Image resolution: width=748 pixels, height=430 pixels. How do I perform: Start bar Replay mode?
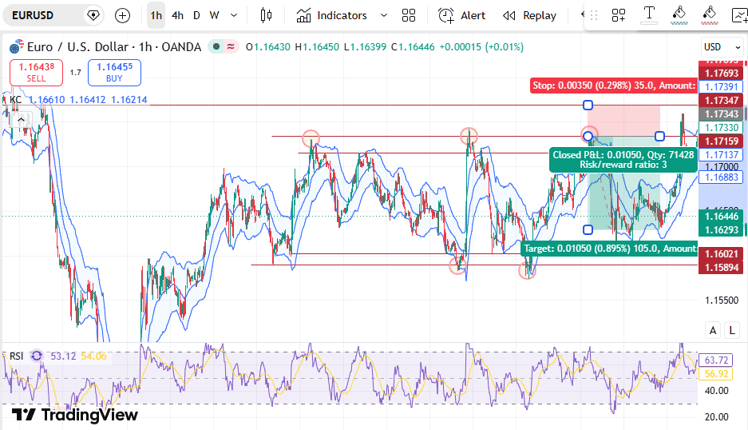point(530,16)
